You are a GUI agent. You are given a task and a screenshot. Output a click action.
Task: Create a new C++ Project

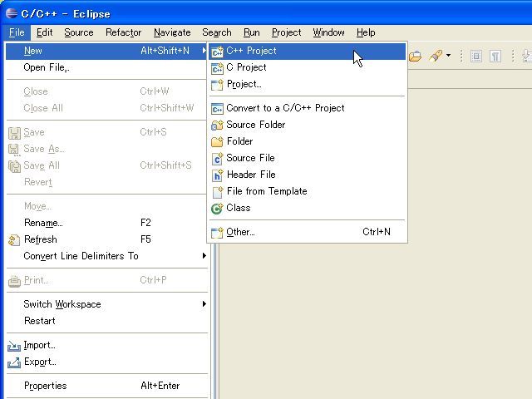(x=307, y=51)
